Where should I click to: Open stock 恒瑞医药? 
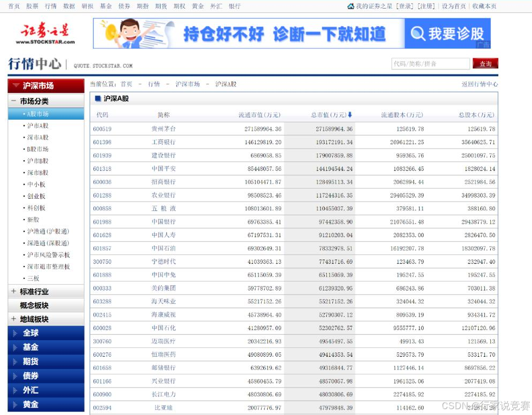163,355
